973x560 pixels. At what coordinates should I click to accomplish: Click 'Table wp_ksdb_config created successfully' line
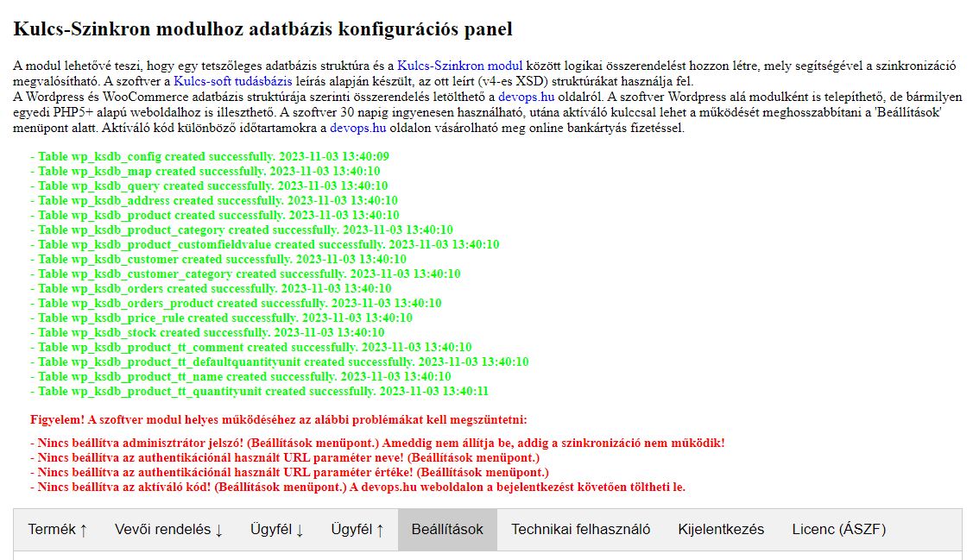(210, 156)
